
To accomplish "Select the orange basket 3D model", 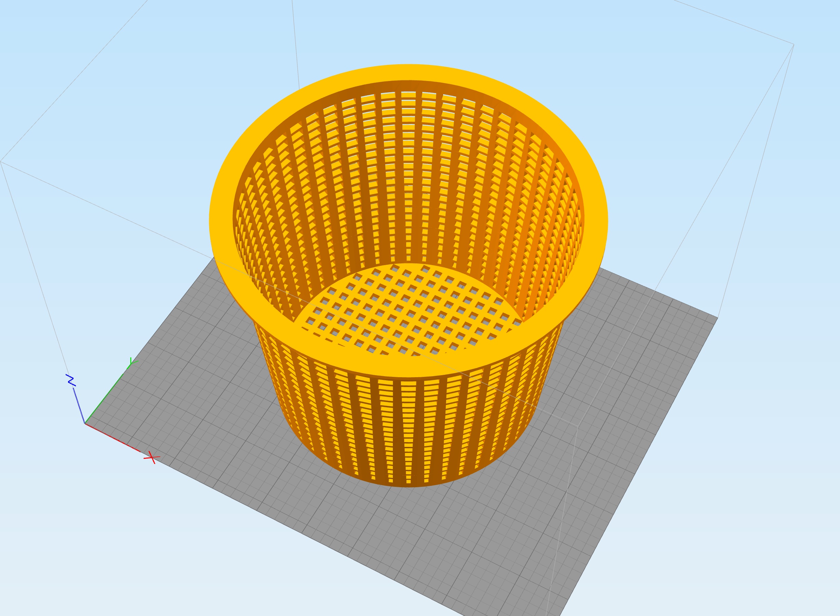I will [408, 275].
